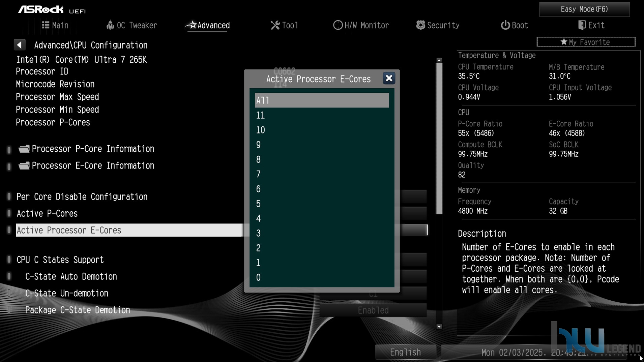Select Active P-Cores setting

pyautogui.click(x=47, y=213)
